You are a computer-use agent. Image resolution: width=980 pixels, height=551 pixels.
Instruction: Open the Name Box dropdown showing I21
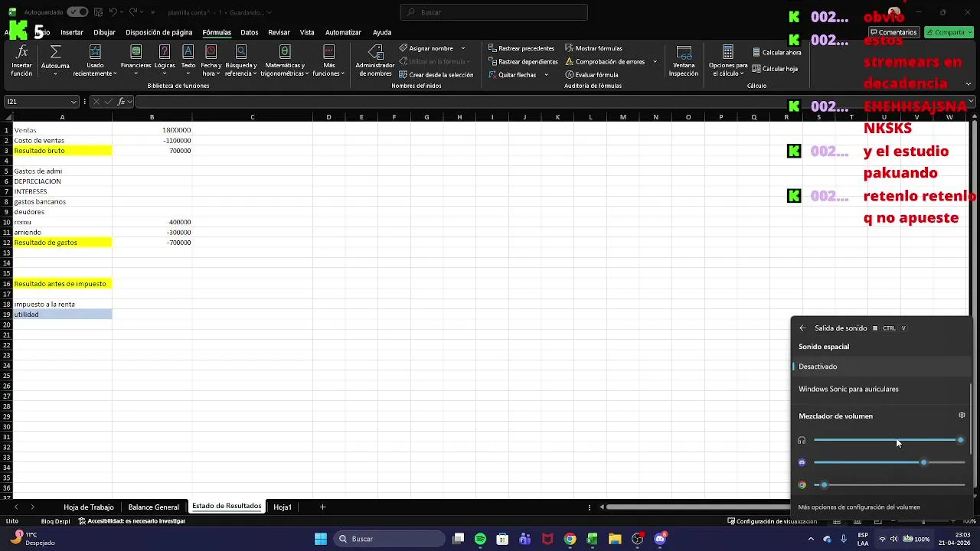tap(73, 102)
